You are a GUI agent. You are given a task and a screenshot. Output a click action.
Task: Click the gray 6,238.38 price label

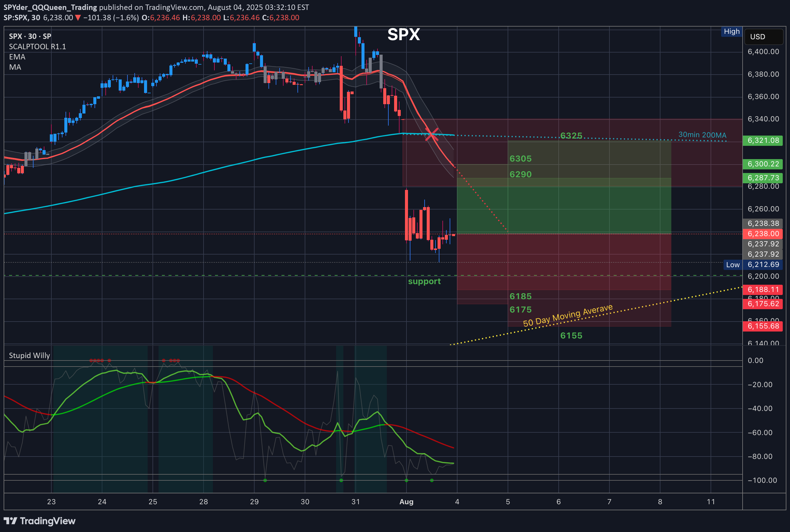(x=763, y=223)
